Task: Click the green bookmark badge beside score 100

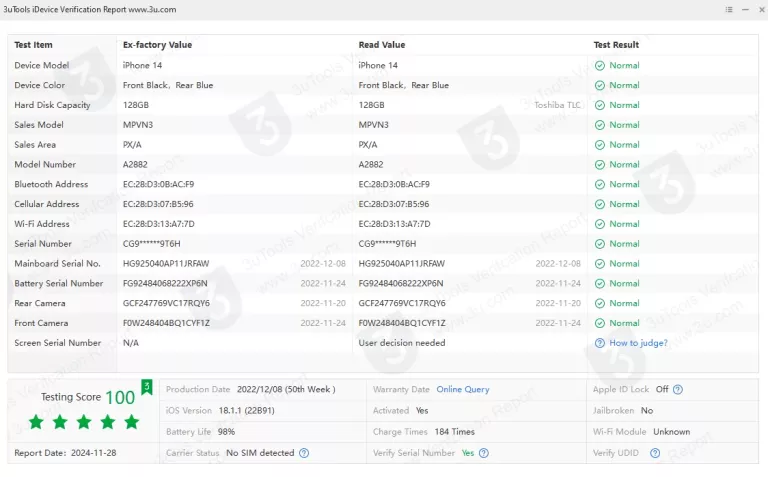Action: 147,387
